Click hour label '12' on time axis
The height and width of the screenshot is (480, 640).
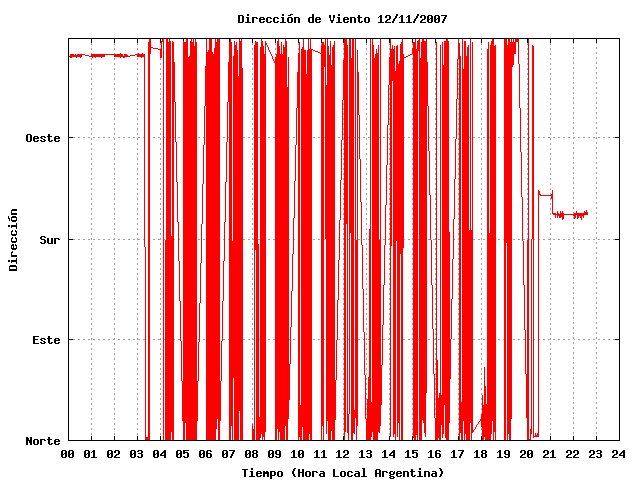tap(343, 454)
